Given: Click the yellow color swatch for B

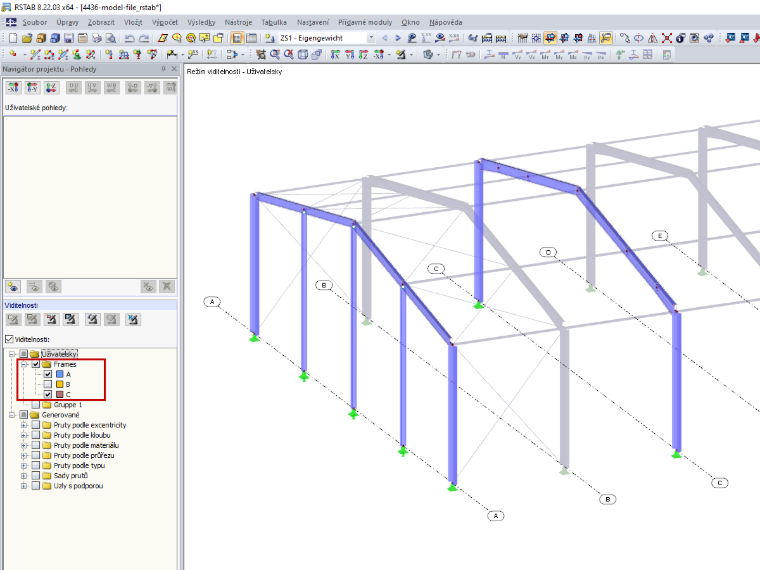Looking at the screenshot, I should coord(60,384).
